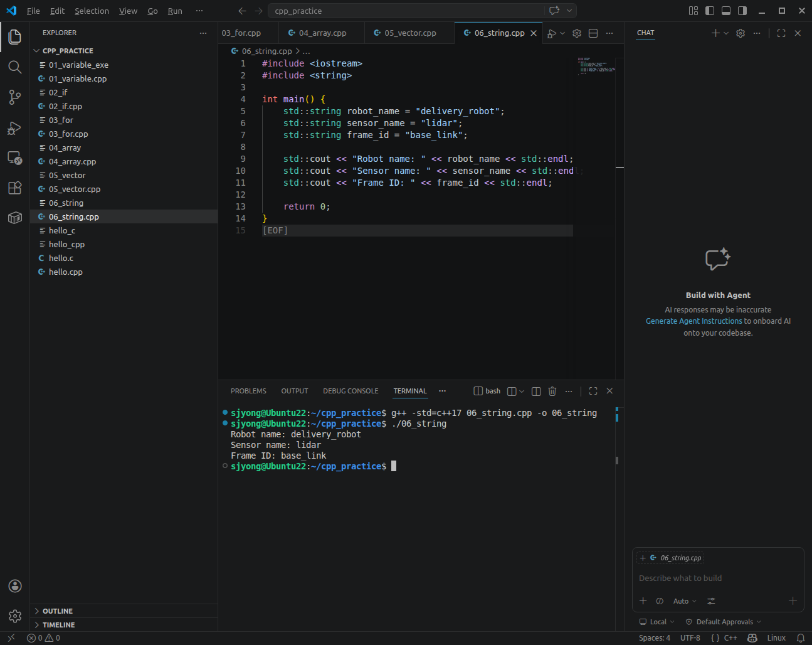
Task: Click the editor toolbar gear icon
Action: pyautogui.click(x=577, y=33)
